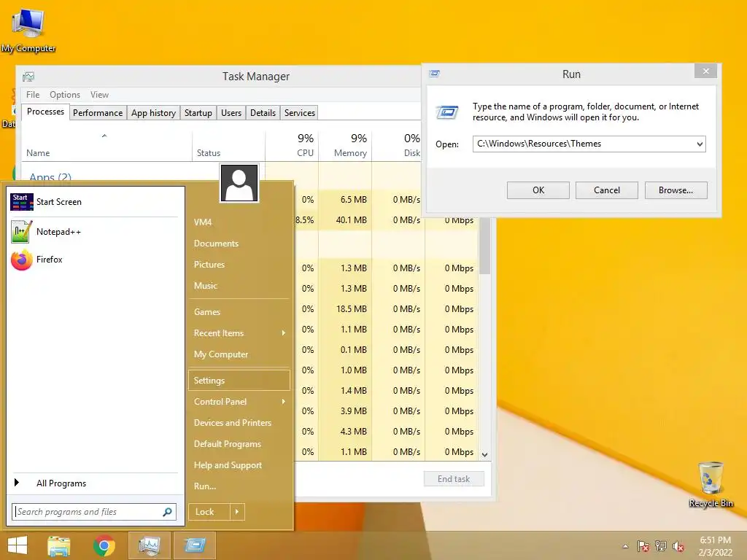This screenshot has width=747, height=560.
Task: Click the Windows Start button on the taskbar
Action: tap(18, 545)
